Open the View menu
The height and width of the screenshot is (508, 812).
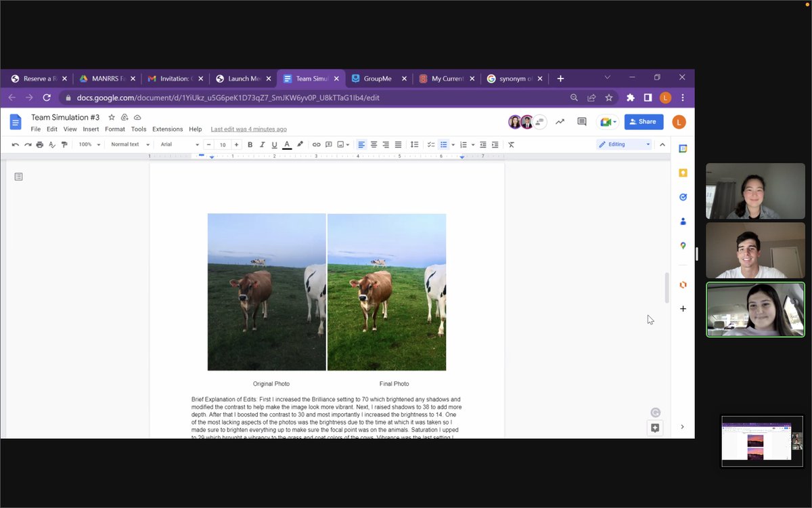tap(70, 129)
